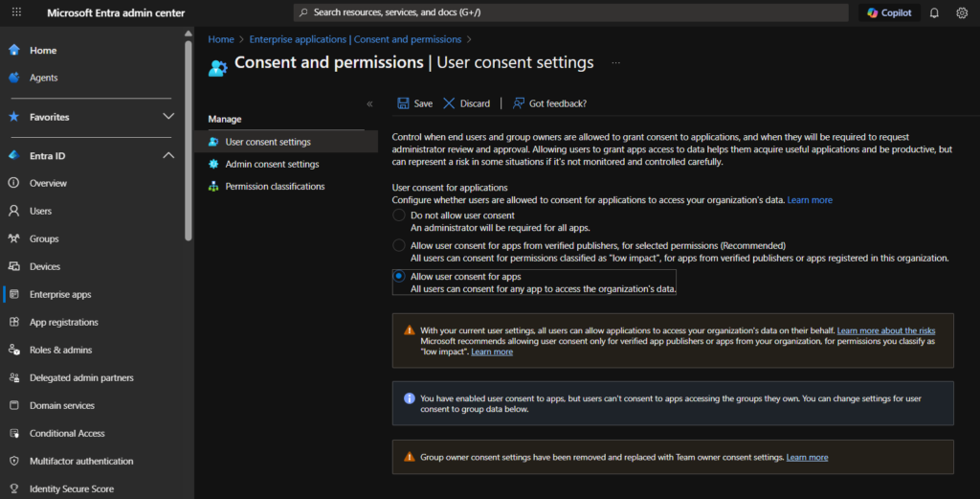
Task: Select Do not allow user consent
Action: 399,215
